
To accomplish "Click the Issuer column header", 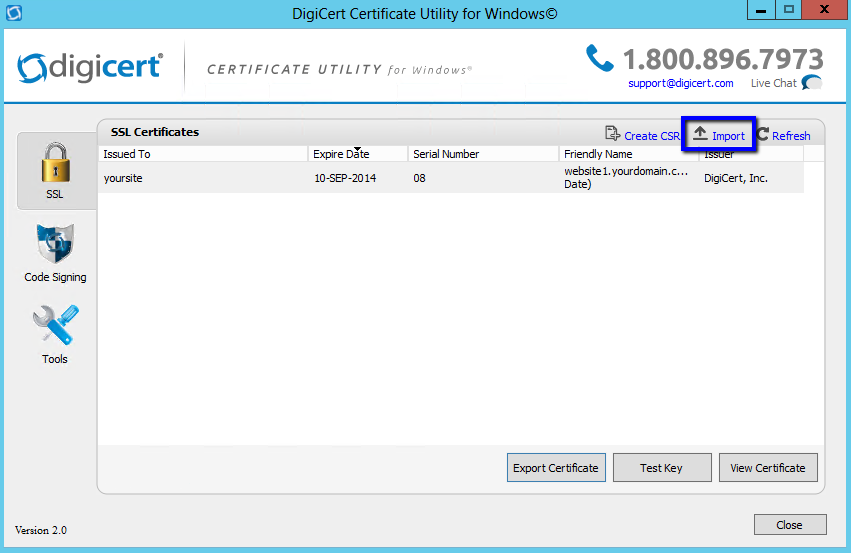I will tap(750, 154).
